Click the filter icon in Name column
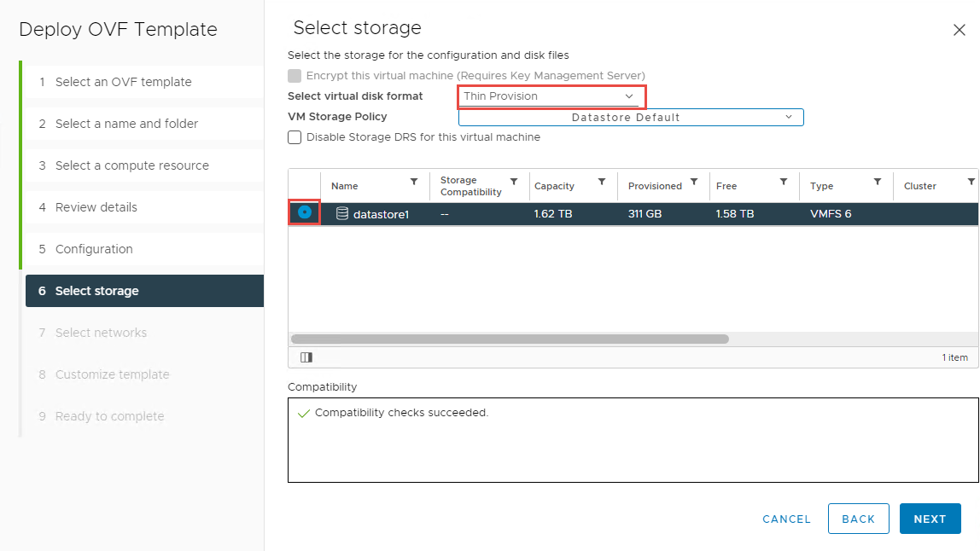The height and width of the screenshot is (551, 980). coord(414,182)
